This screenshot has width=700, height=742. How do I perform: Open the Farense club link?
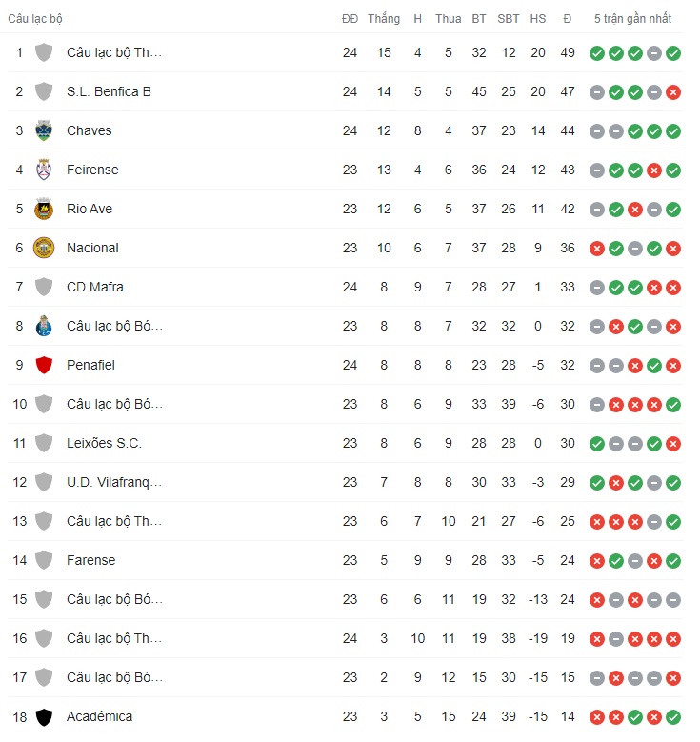point(90,560)
